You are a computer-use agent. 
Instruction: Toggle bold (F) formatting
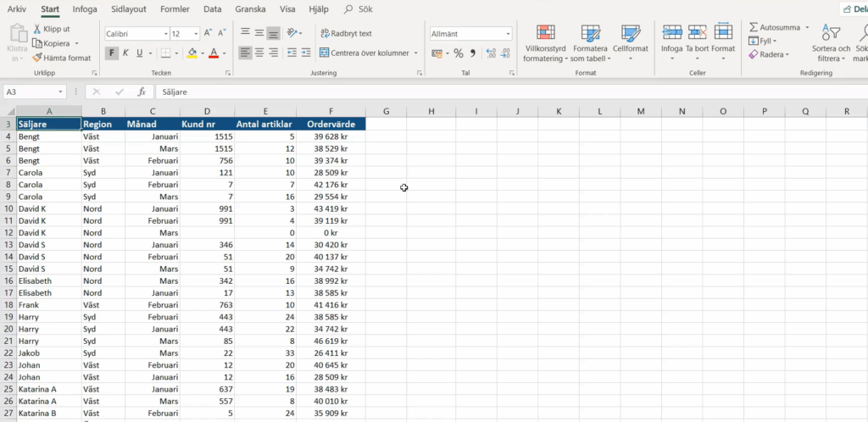click(111, 53)
